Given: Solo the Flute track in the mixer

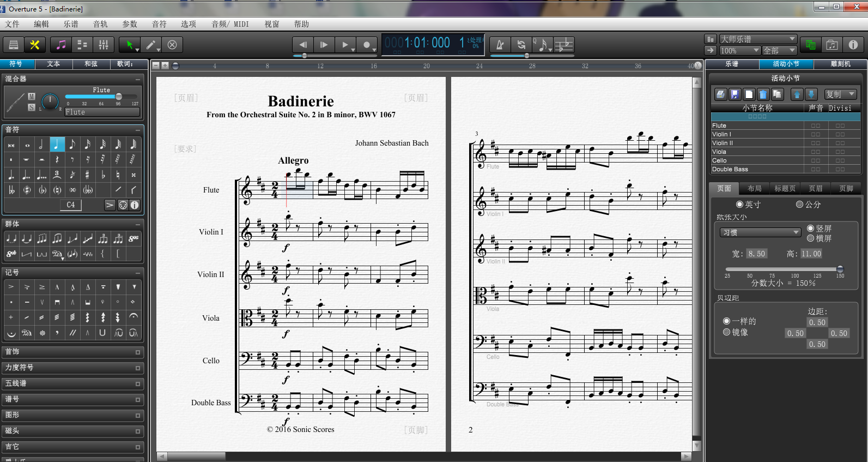Looking at the screenshot, I should coord(32,107).
